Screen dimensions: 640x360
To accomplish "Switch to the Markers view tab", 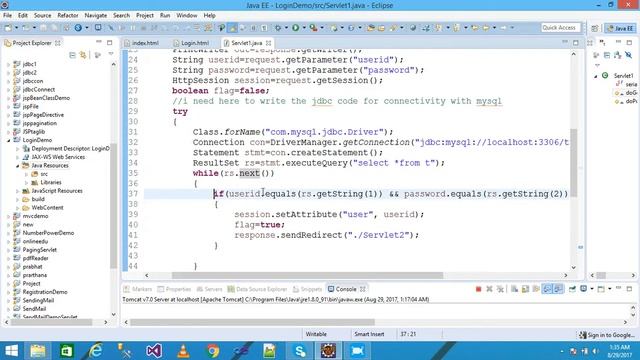I will [x=138, y=289].
